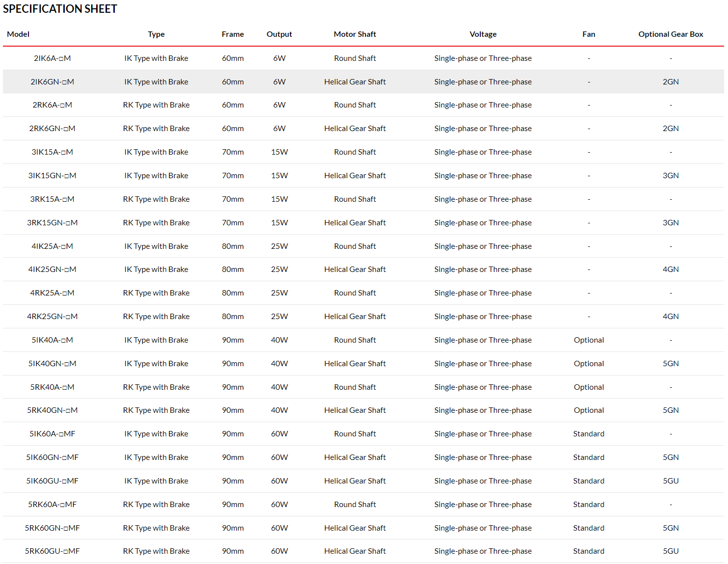Click 3GN gear box in 3IK15GN row
The height and width of the screenshot is (564, 728).
pyautogui.click(x=671, y=176)
